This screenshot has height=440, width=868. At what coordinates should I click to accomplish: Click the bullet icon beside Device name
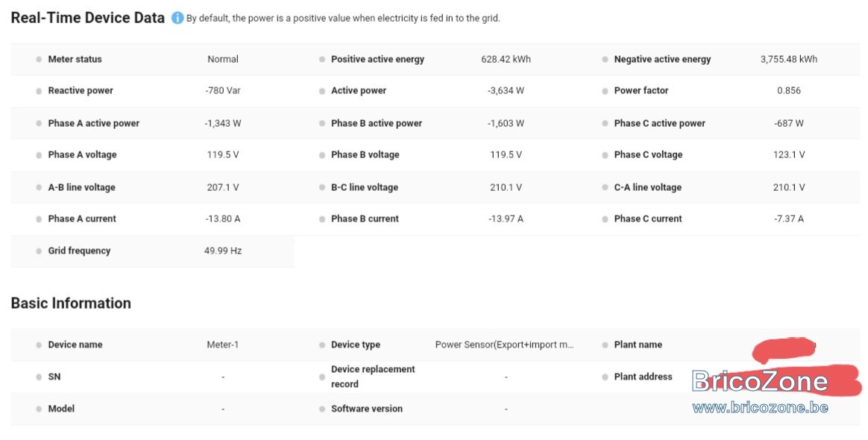[39, 345]
